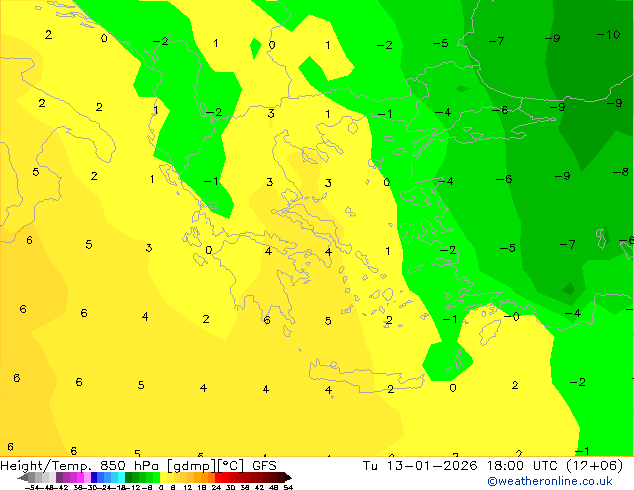The width and height of the screenshot is (634, 490).
Task: Select the cyan legend swatch
Action: pyautogui.click(x=121, y=477)
